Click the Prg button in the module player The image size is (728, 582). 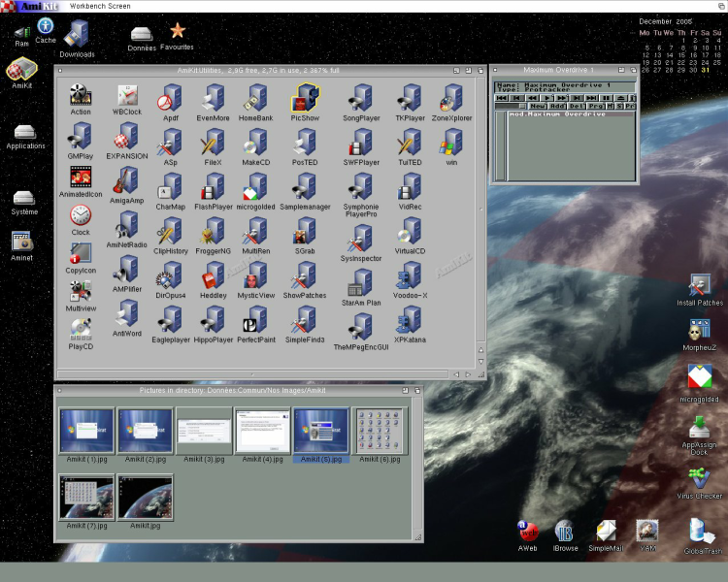(x=596, y=106)
